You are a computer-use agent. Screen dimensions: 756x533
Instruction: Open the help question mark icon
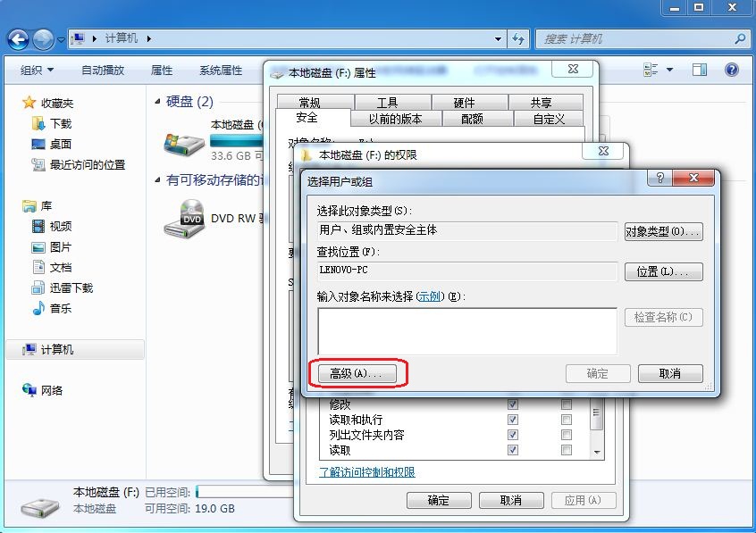[731, 70]
